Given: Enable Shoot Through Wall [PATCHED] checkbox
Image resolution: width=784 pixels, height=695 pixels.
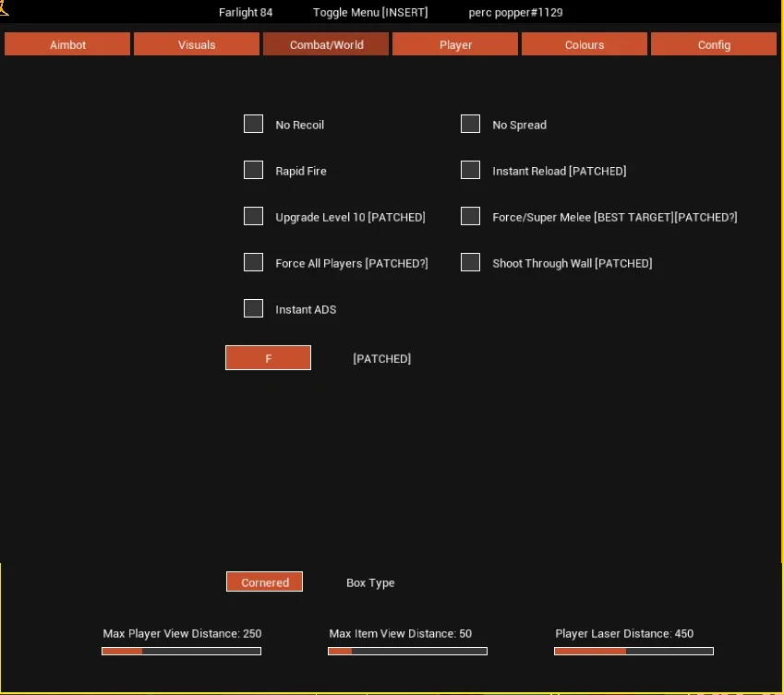Looking at the screenshot, I should [471, 262].
